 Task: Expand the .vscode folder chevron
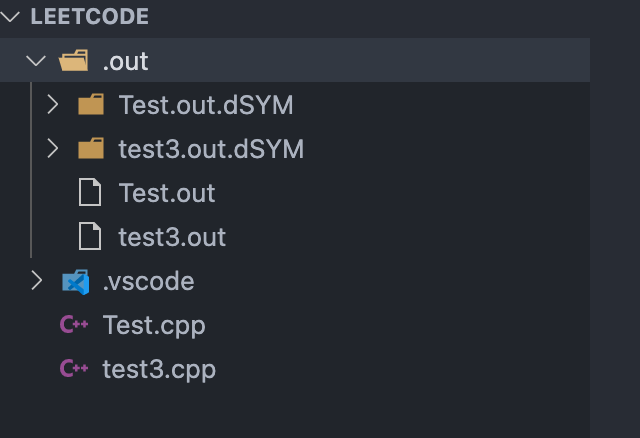pyautogui.click(x=37, y=281)
